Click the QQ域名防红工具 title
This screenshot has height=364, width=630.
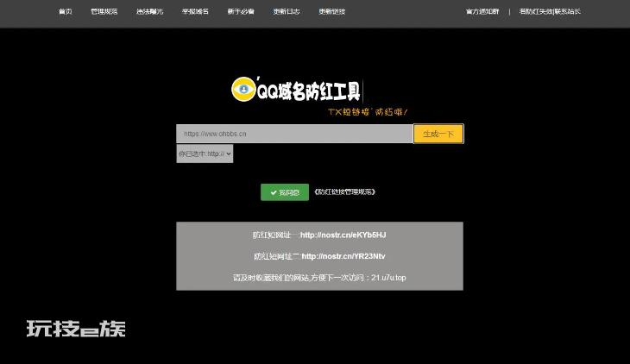pyautogui.click(x=308, y=91)
